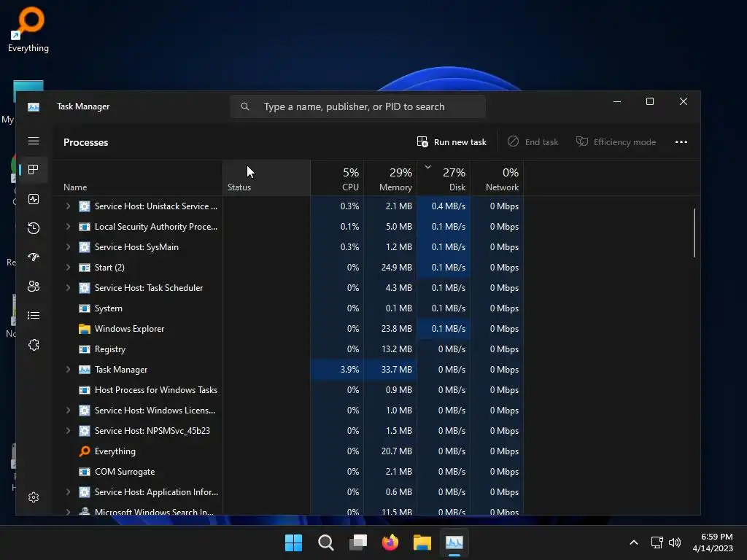Screen dimensions: 747x560
Task: Sort by the Network column header
Action: coord(497,178)
